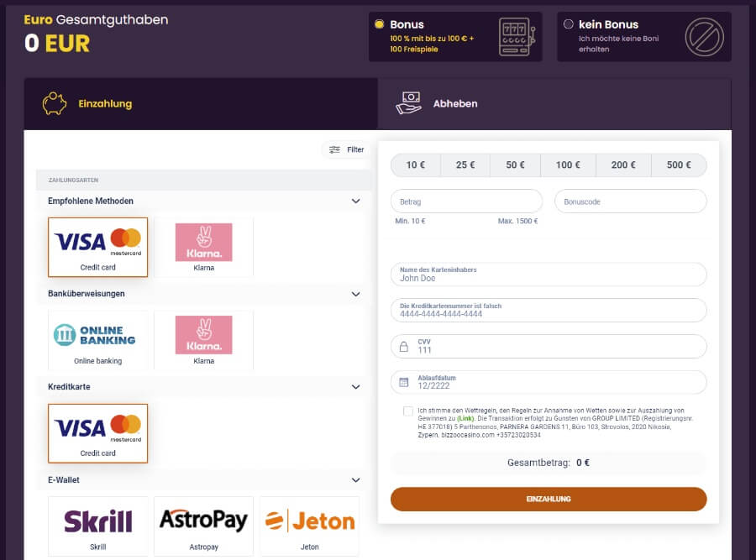
Task: Open the Filter button
Action: pos(347,150)
